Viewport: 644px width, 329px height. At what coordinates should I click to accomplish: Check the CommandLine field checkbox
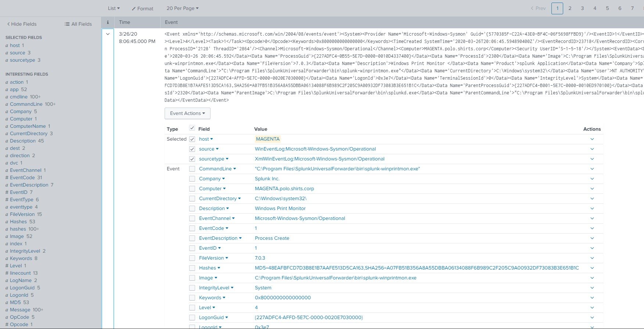pyautogui.click(x=192, y=169)
